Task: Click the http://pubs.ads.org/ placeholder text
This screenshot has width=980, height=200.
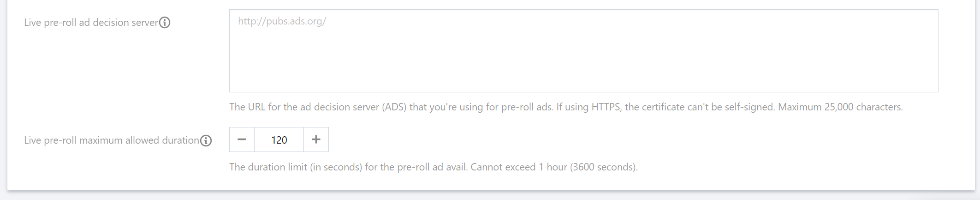Action: pyautogui.click(x=282, y=21)
